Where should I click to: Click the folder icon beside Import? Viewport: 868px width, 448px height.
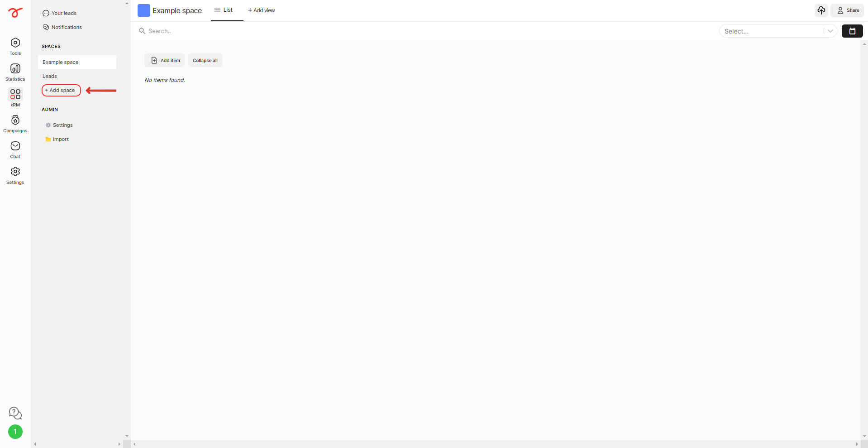coord(48,139)
